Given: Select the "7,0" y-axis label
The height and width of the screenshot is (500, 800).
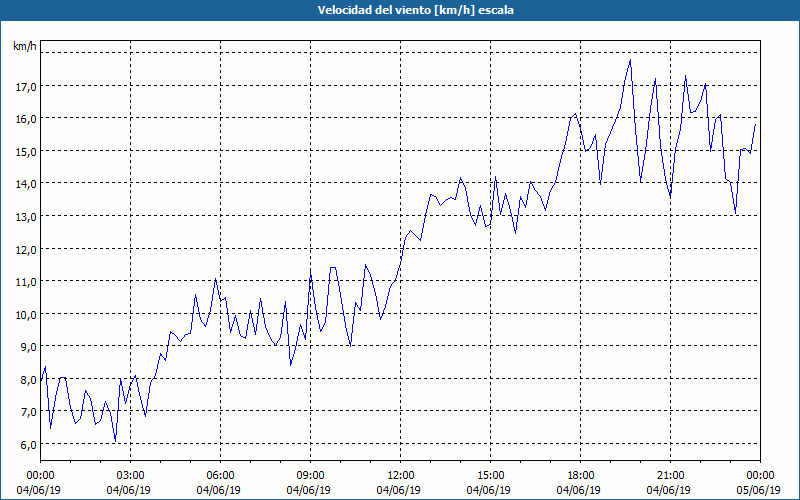Looking at the screenshot, I should [29, 412].
